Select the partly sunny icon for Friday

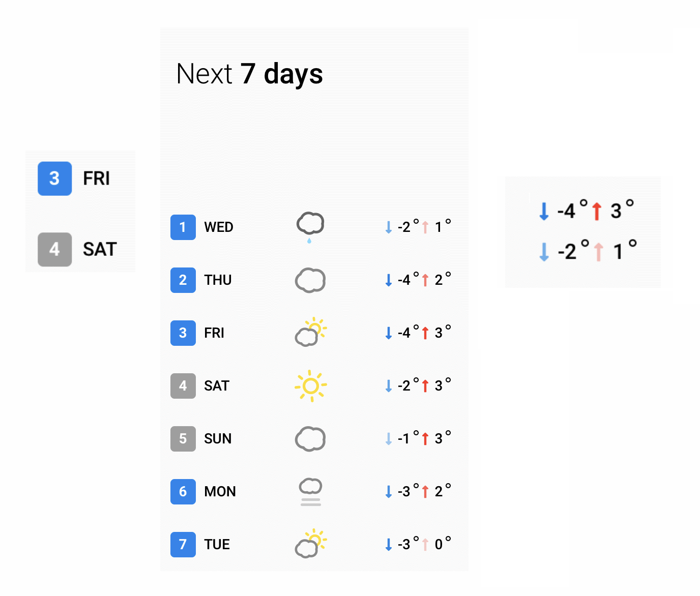[310, 333]
